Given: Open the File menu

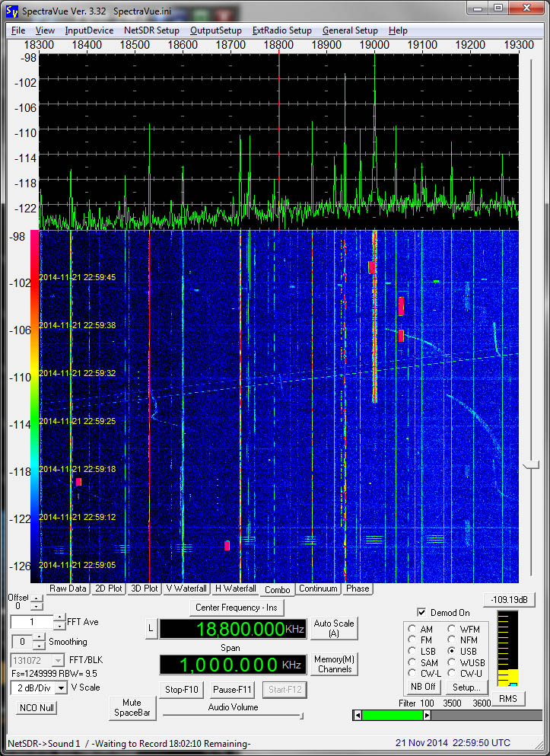Looking at the screenshot, I should click(17, 30).
